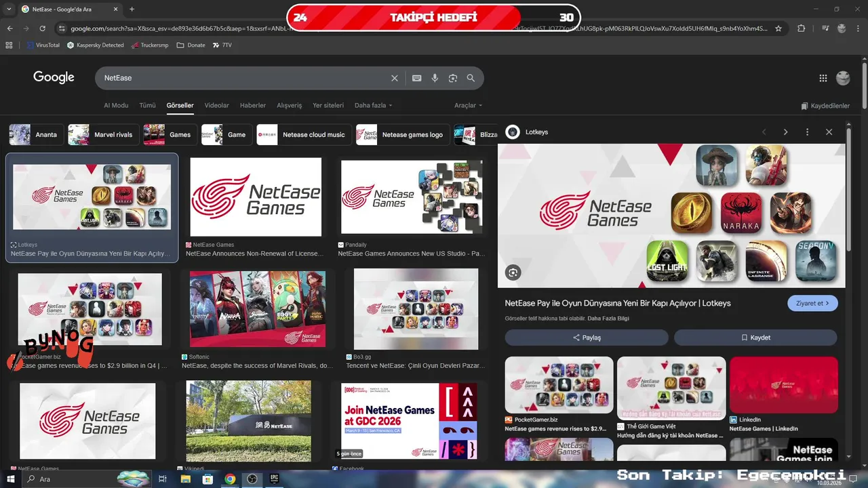The image size is (868, 488).
Task: Click the Ziyaret et button
Action: pos(812,303)
